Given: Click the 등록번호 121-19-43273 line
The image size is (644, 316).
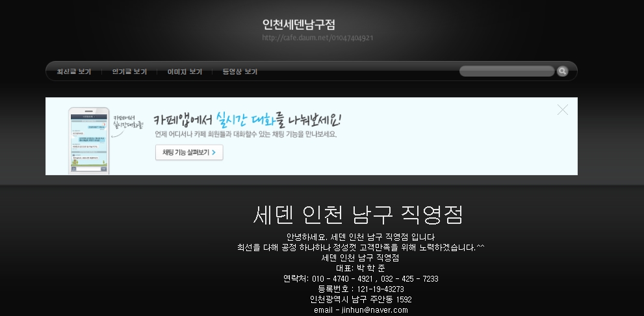Looking at the screenshot, I should coord(361,289).
